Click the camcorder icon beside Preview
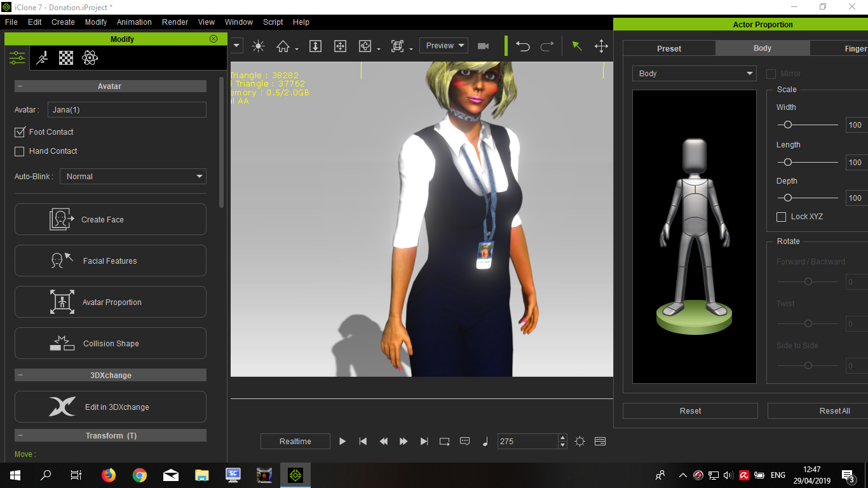Image resolution: width=868 pixels, height=488 pixels. 484,46
